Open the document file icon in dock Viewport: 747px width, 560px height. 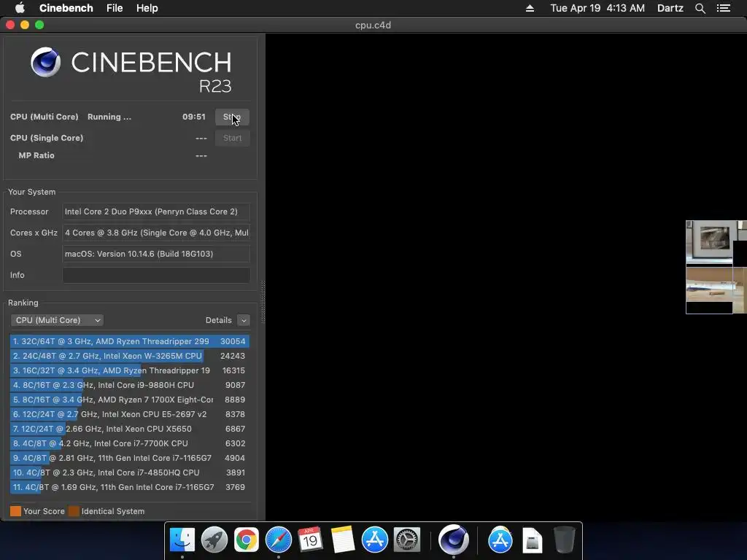click(x=532, y=540)
